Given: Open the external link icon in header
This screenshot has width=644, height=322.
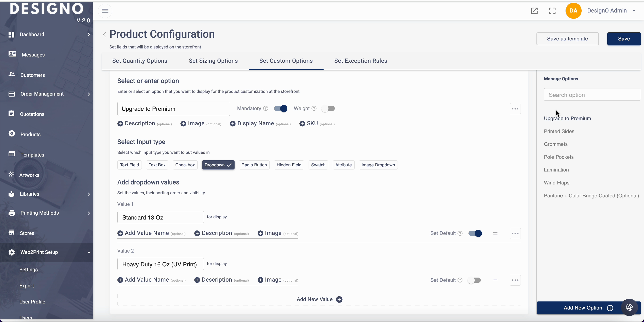Looking at the screenshot, I should pos(534,11).
